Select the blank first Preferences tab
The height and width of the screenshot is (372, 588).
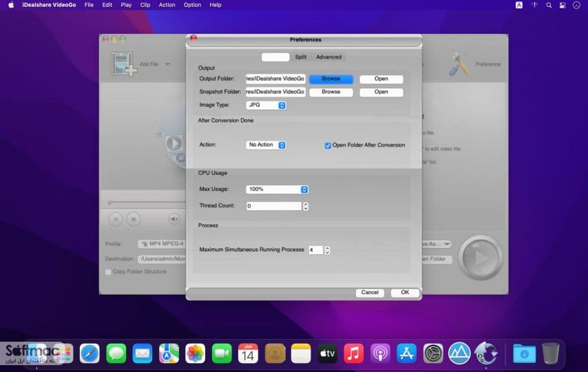275,57
